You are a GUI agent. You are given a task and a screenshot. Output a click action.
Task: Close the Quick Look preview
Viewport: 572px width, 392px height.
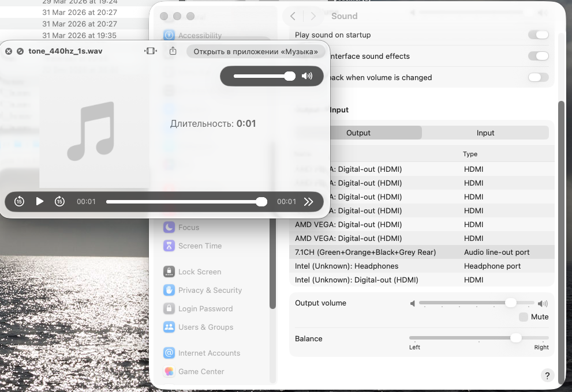coord(9,51)
